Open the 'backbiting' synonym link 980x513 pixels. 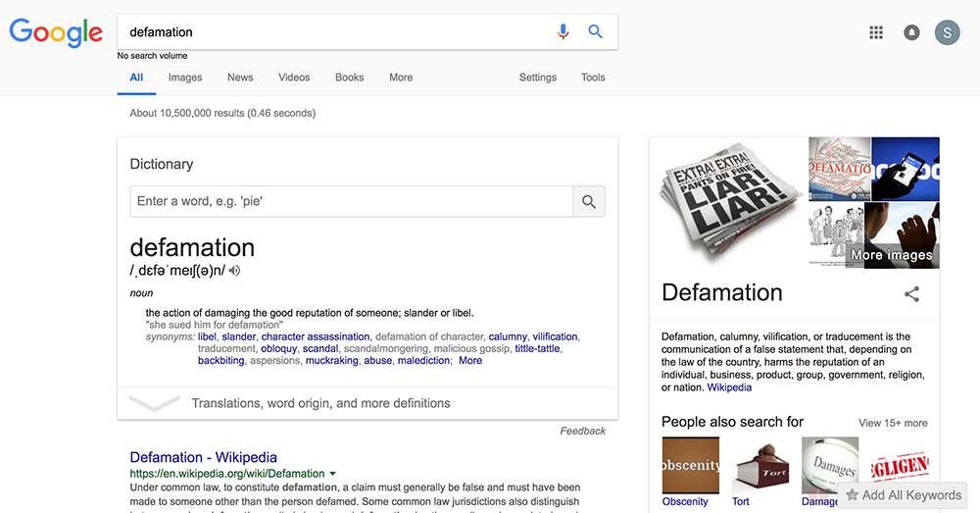click(220, 360)
